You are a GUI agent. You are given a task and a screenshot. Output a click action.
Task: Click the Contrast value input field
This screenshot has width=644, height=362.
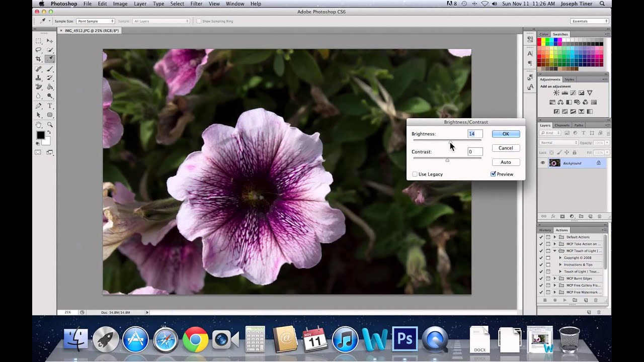tap(475, 151)
